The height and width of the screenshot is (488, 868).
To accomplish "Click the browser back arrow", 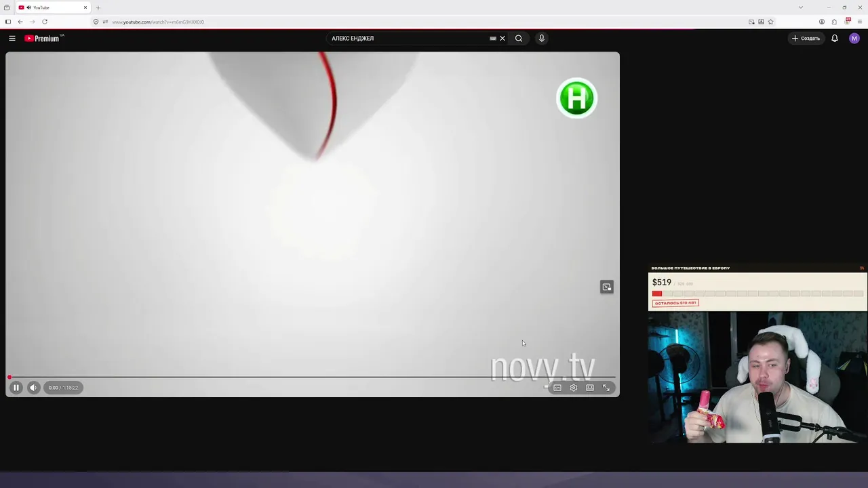I will [x=20, y=22].
